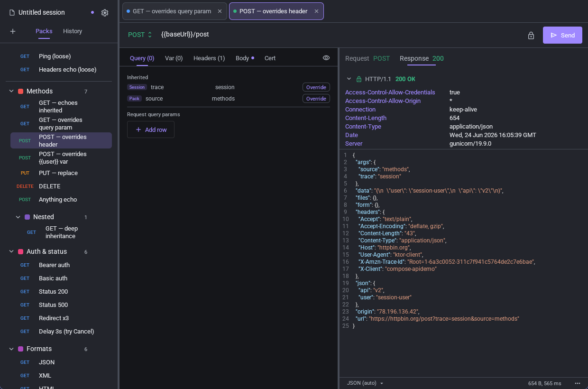This screenshot has width=588, height=389.
Task: Click the HTTPS lock icon near HTTP/1.1
Action: tap(359, 79)
